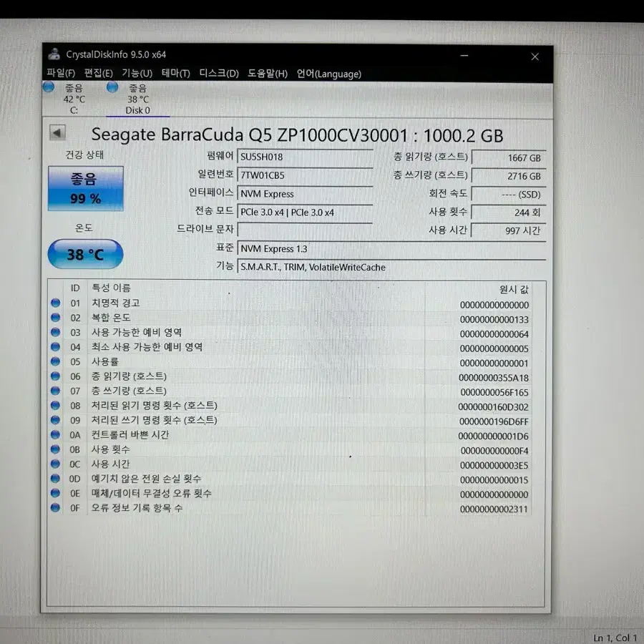
Task: Click the status orb of row 0A
Action: (55, 434)
